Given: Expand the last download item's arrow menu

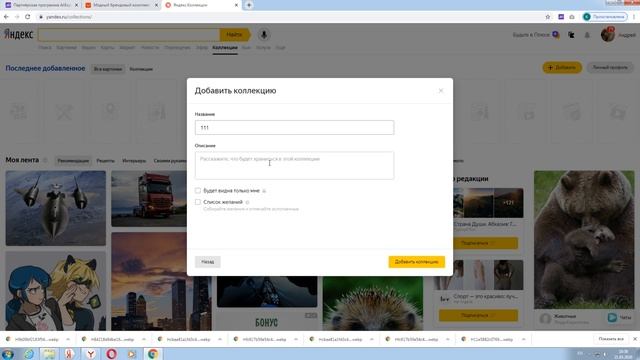Looking at the screenshot, I should pos(523,339).
